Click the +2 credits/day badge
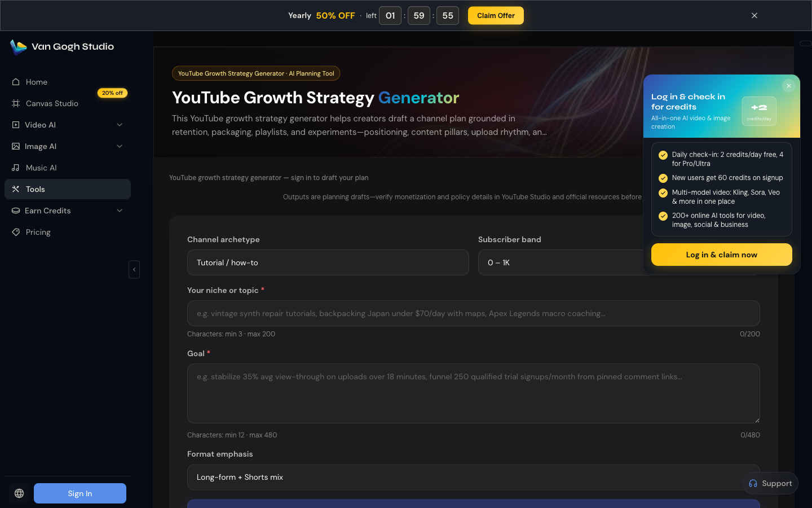The image size is (812, 508). [759, 111]
